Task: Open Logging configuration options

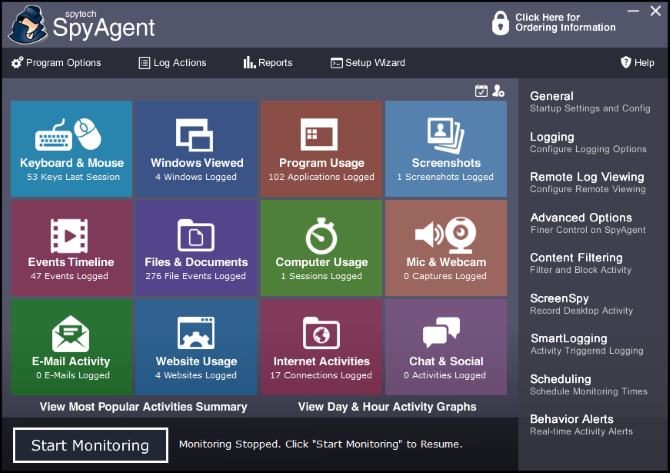Action: [x=588, y=142]
